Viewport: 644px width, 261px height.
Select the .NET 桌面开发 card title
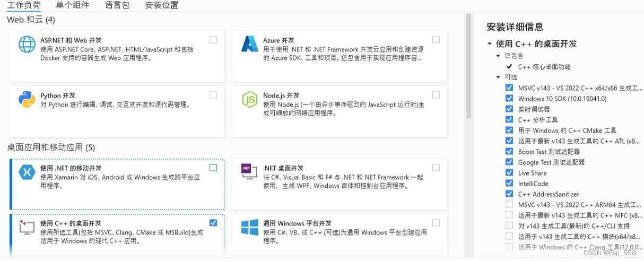(283, 168)
